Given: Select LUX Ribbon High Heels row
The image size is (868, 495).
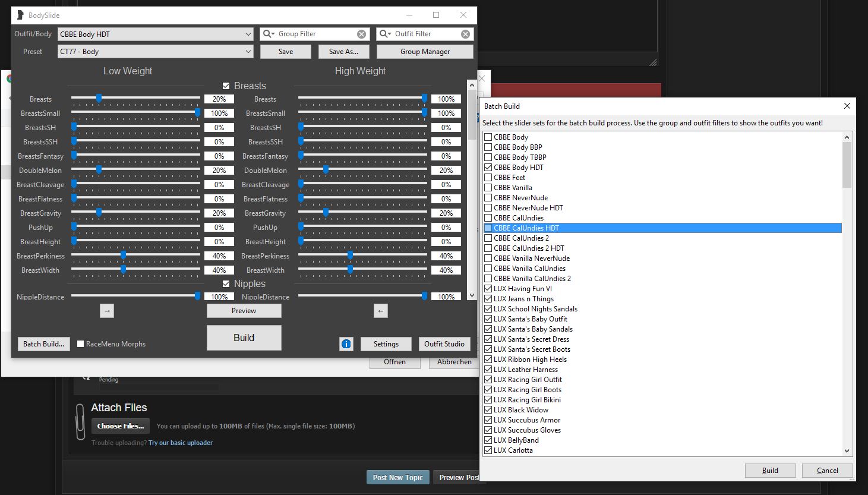Looking at the screenshot, I should [x=662, y=360].
